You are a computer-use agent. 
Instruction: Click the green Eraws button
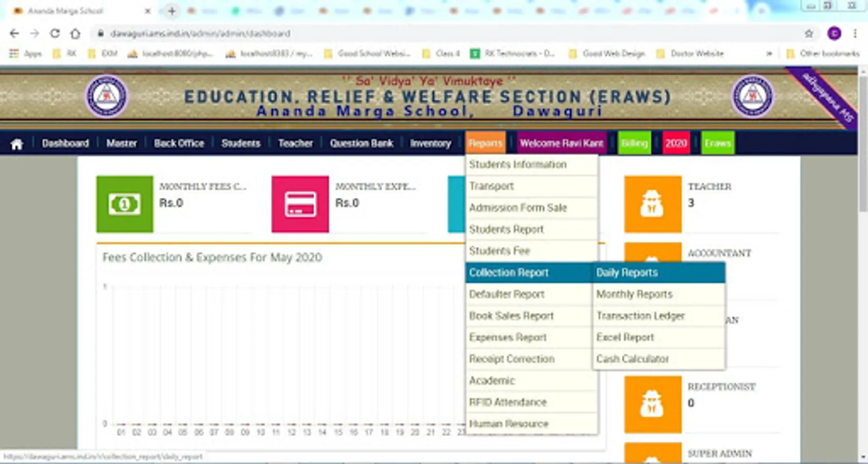[718, 143]
